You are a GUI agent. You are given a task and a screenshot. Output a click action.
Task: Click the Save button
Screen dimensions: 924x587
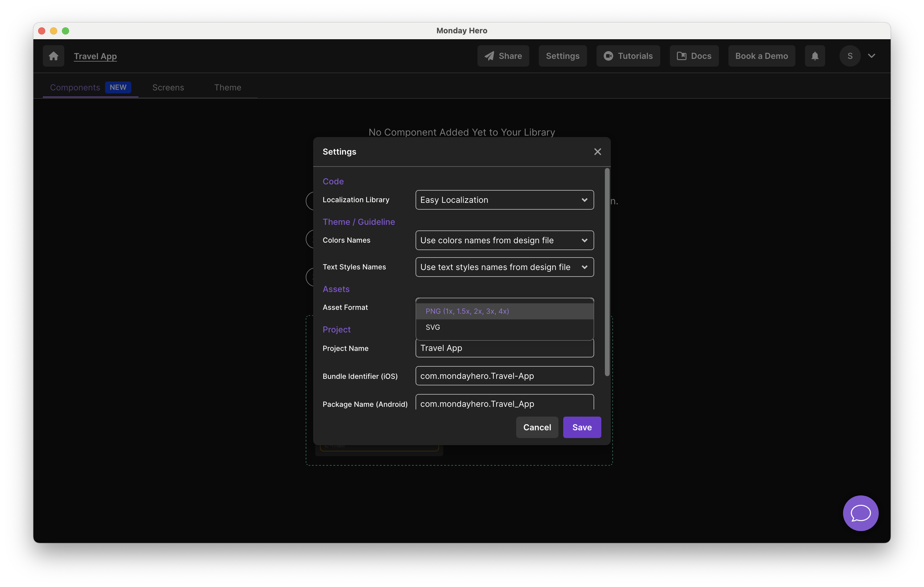click(582, 427)
